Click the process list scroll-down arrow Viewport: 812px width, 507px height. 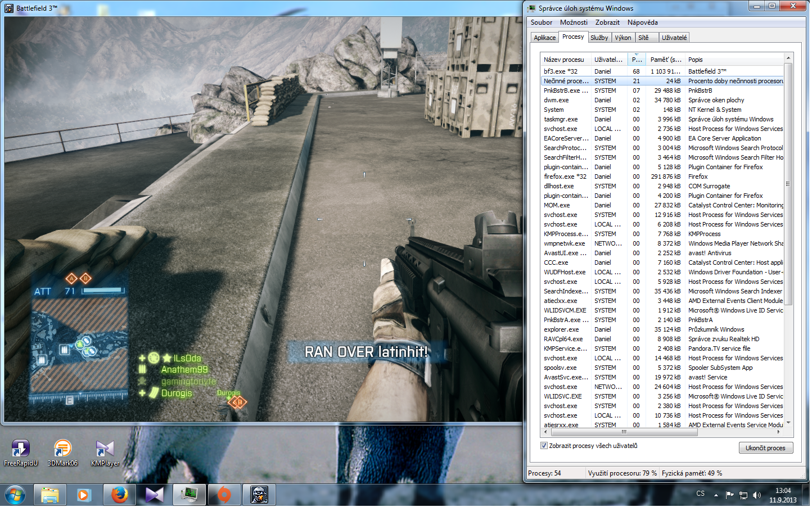[x=788, y=423]
